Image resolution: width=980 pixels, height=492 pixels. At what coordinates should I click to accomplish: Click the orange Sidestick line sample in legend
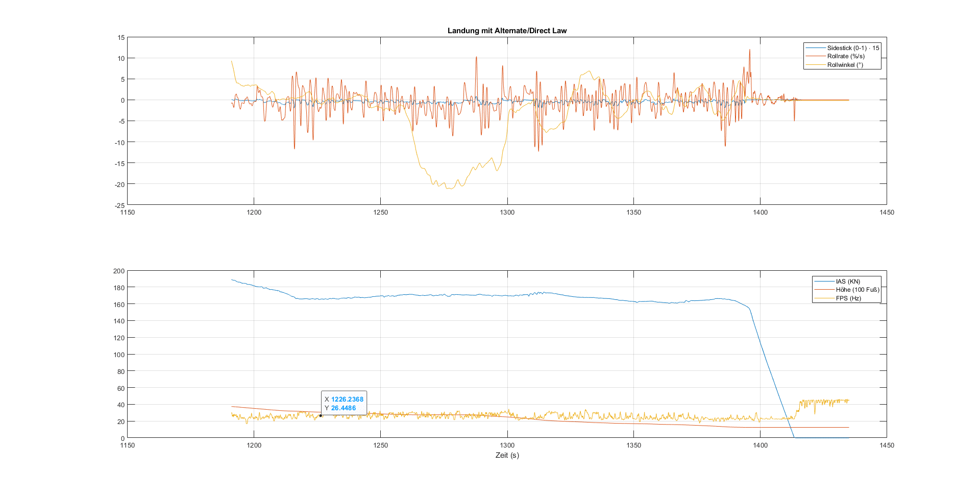tap(815, 48)
